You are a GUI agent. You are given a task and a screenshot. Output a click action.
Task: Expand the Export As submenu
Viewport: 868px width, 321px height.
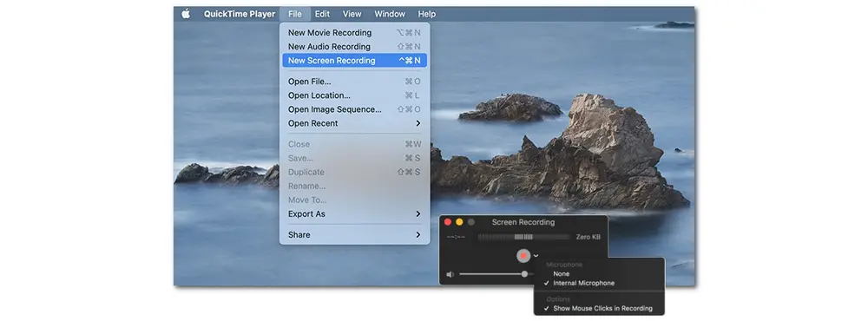coord(354,213)
